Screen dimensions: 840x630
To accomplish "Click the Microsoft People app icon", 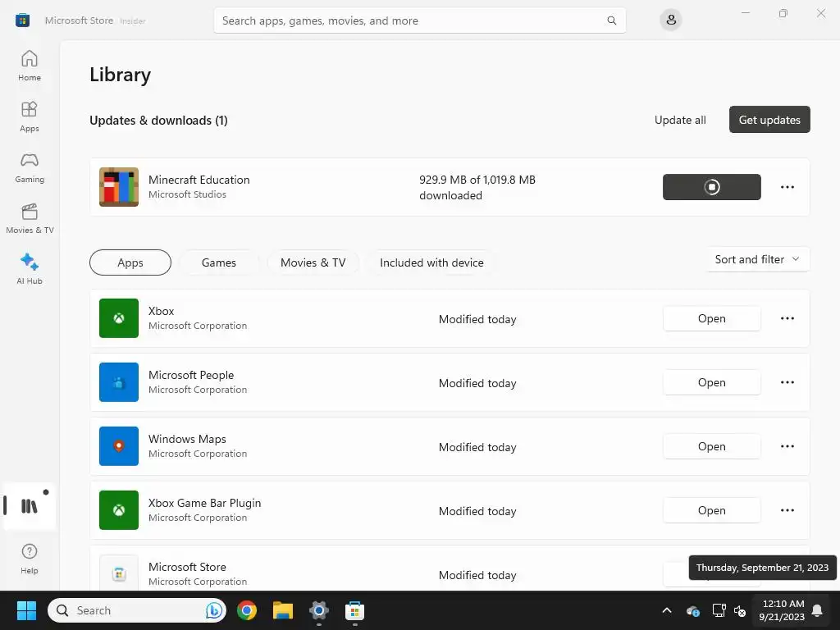I will (119, 382).
